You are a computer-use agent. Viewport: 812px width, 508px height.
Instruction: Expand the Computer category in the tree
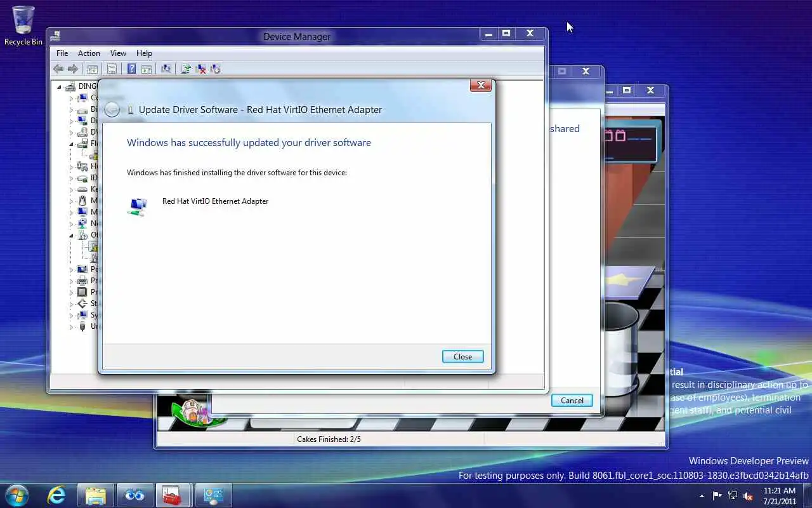tap(71, 98)
